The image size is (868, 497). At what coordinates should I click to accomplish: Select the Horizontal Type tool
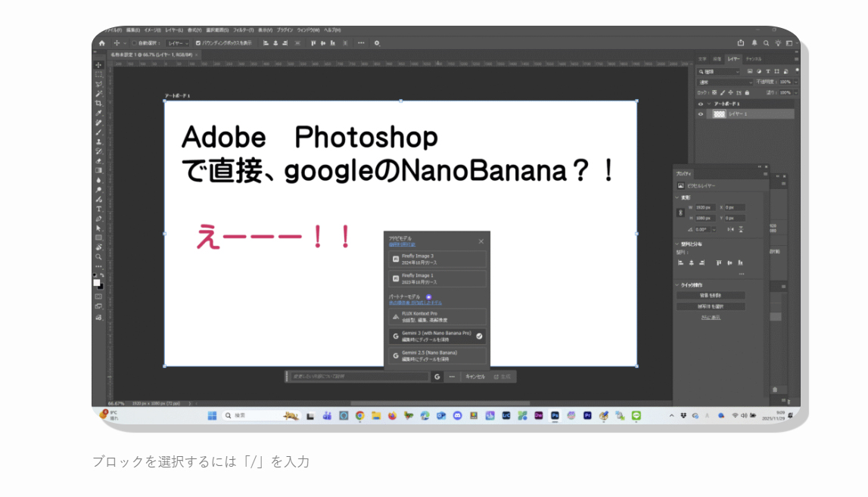98,209
